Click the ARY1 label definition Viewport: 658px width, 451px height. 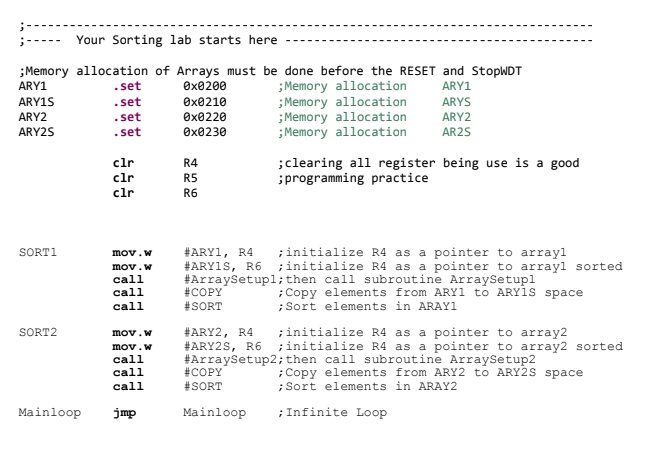coord(33,86)
